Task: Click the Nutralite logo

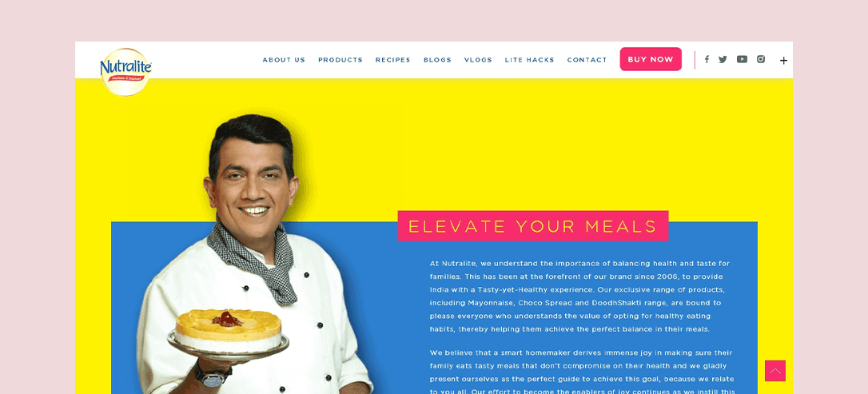Action: pos(125,72)
